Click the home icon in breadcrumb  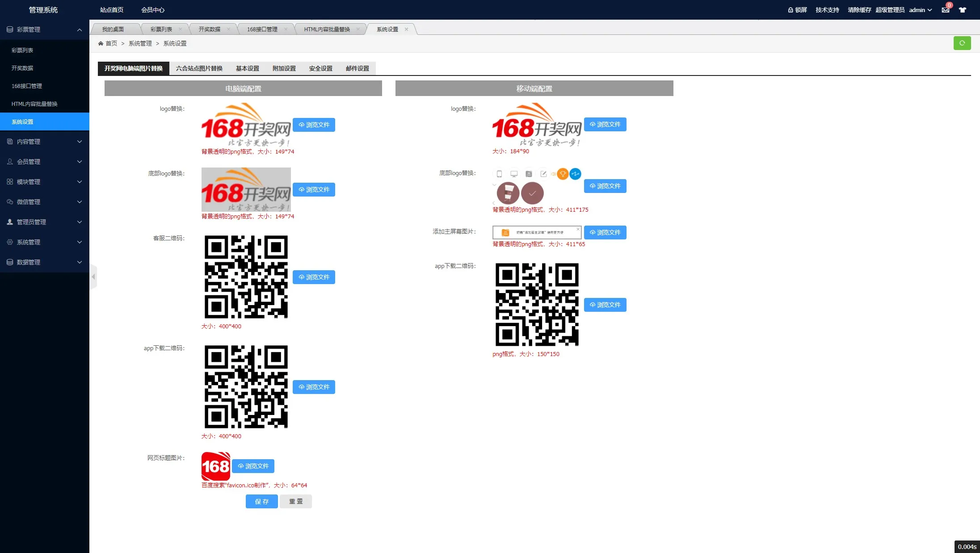101,43
